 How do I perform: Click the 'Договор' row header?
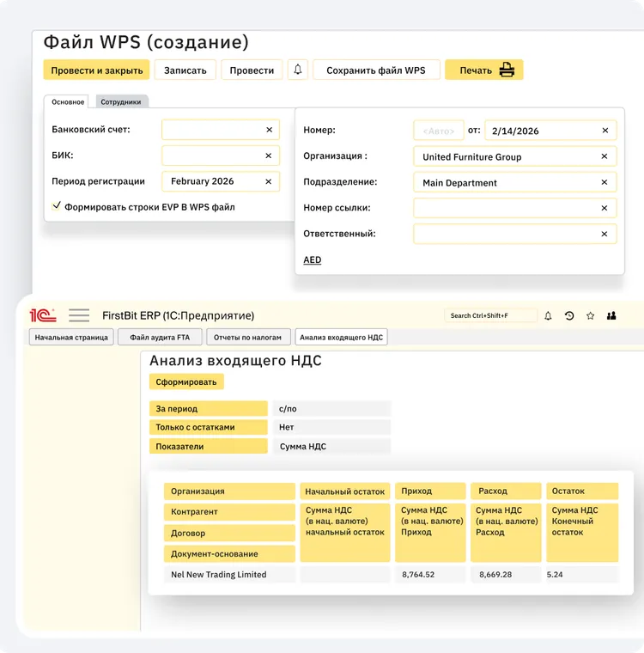click(229, 533)
